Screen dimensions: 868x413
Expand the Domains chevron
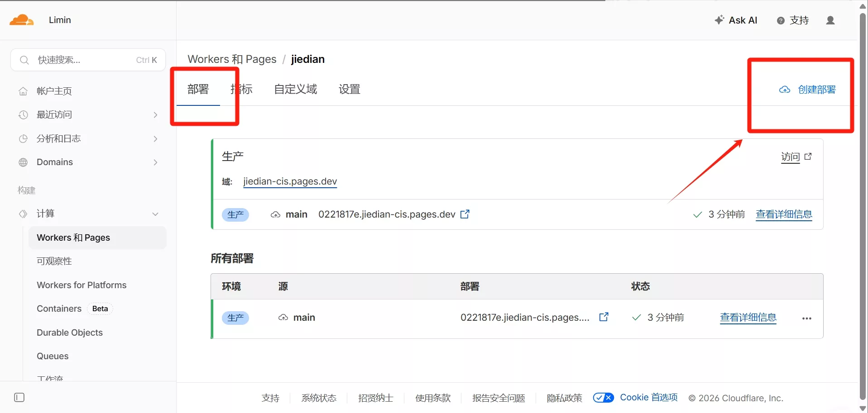[155, 162]
